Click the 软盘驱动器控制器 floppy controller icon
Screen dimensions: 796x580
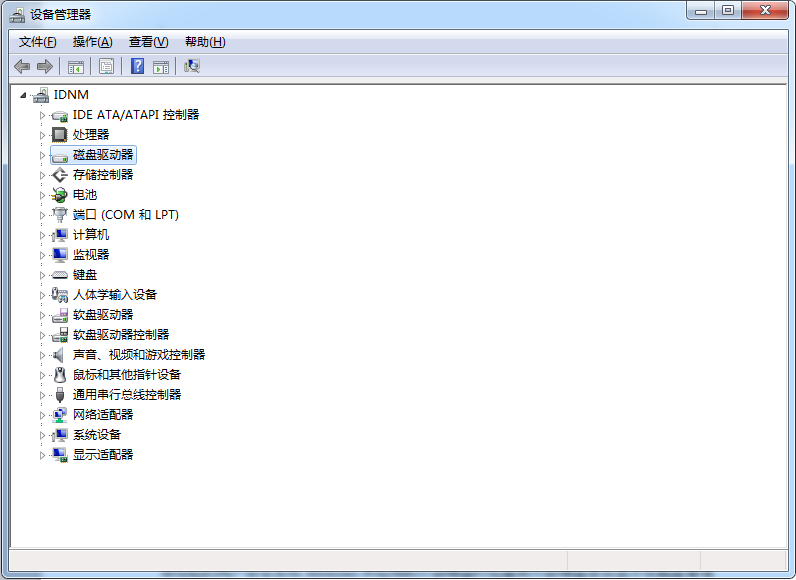pyautogui.click(x=60, y=335)
